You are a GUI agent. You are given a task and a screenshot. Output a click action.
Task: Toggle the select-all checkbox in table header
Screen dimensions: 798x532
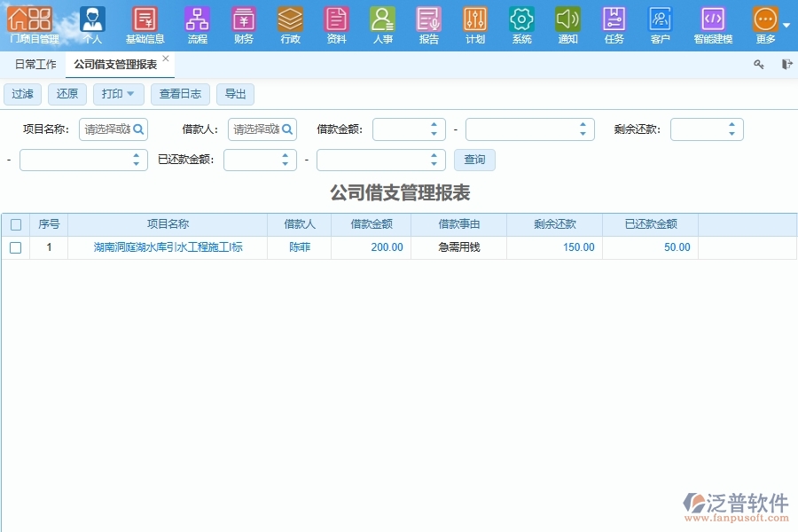pyautogui.click(x=15, y=223)
